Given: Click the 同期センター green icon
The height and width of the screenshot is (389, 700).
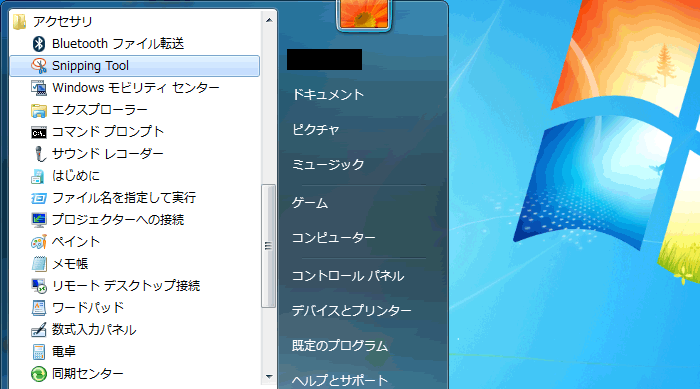Looking at the screenshot, I should pyautogui.click(x=39, y=374).
